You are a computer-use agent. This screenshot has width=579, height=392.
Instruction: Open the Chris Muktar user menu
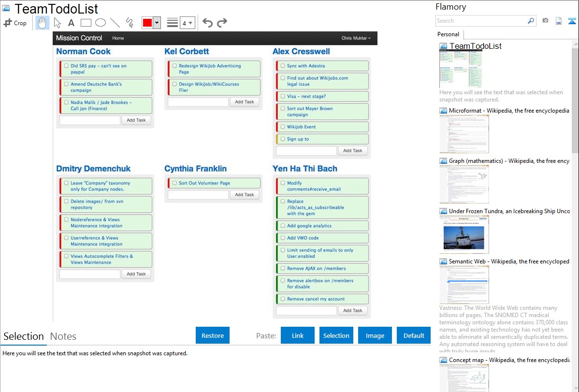pos(356,38)
